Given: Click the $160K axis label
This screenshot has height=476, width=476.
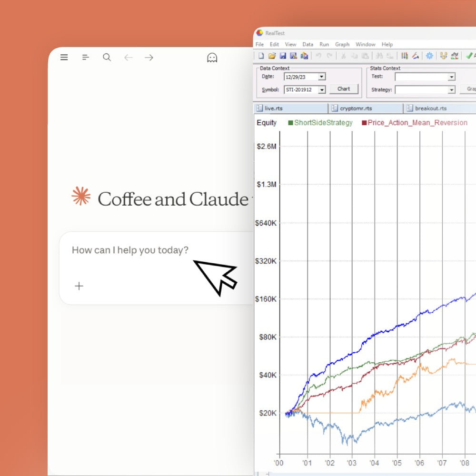Looking at the screenshot, I should click(266, 299).
